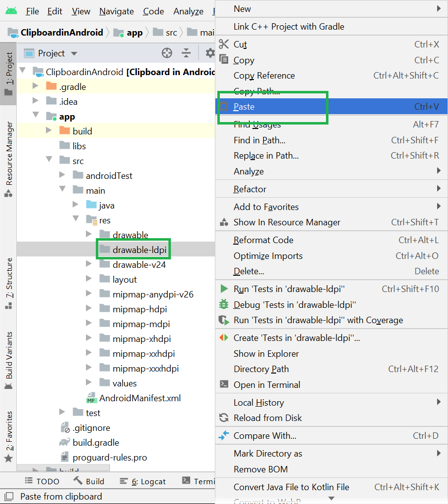Open the New submenu
The width and height of the screenshot is (448, 504).
tap(331, 9)
